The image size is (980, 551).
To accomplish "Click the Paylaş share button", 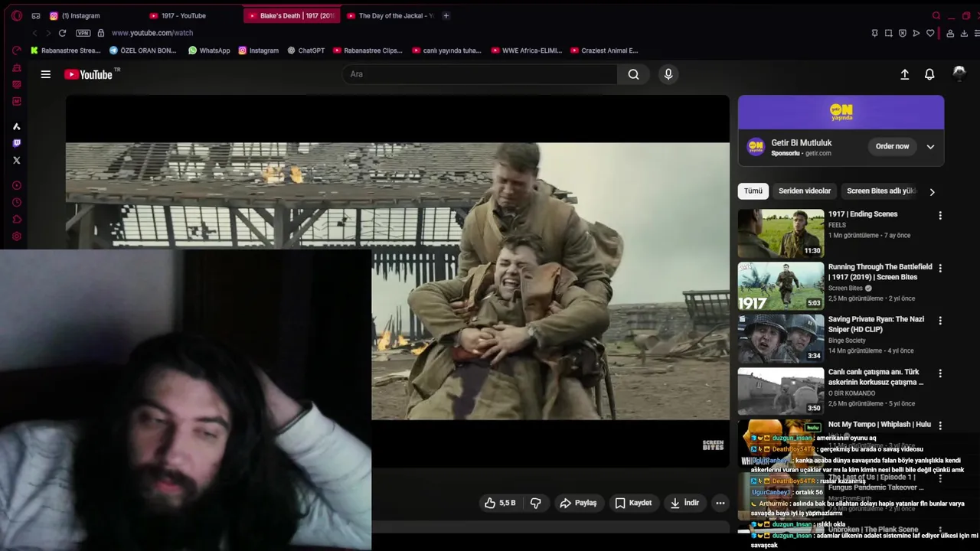I will (578, 503).
